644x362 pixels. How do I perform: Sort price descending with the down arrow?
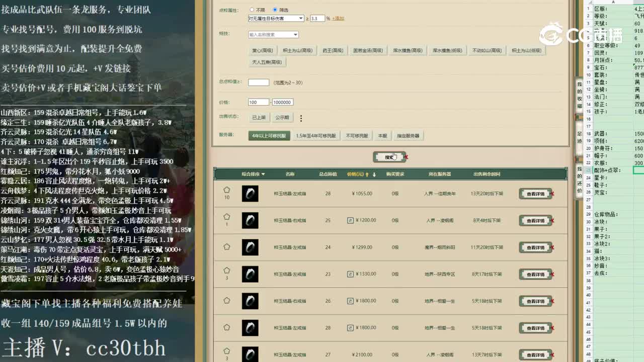[x=374, y=174]
